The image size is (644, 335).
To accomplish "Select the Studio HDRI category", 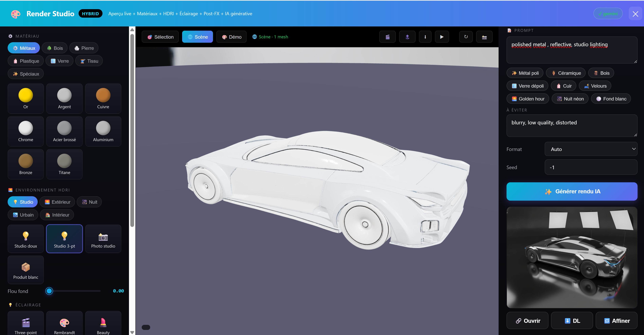I will 23,202.
